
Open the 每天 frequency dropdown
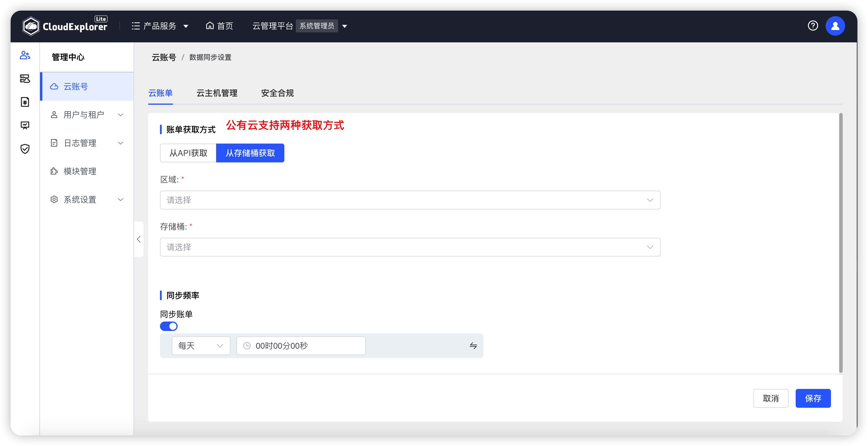(201, 346)
